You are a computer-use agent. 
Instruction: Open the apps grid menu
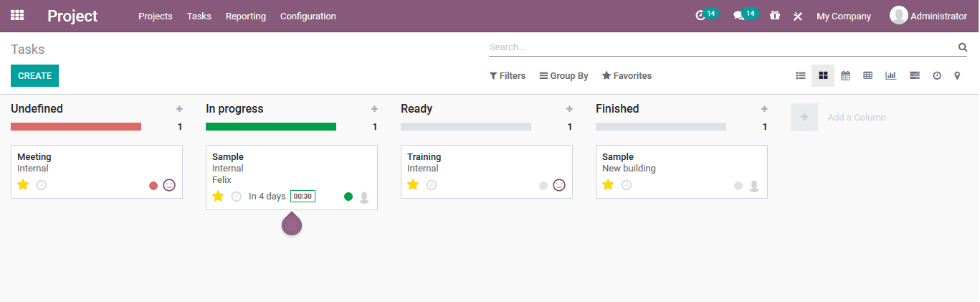click(17, 15)
